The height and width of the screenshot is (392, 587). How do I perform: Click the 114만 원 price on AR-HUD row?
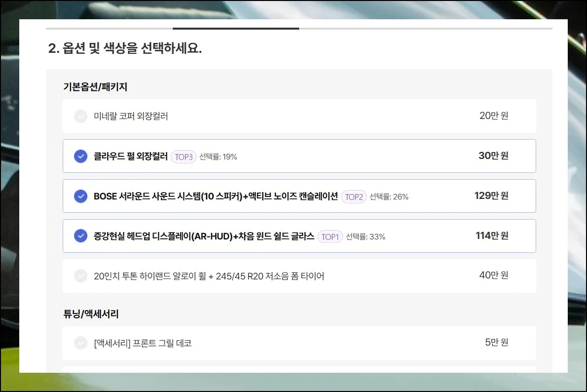[x=492, y=236]
